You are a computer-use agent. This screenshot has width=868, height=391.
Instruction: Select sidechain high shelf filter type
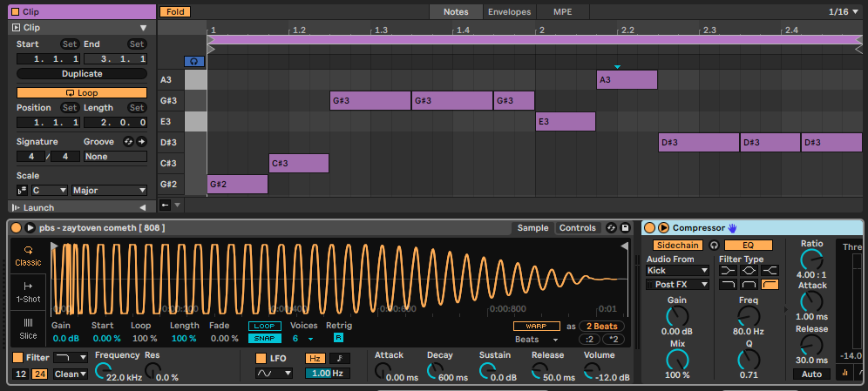770,271
